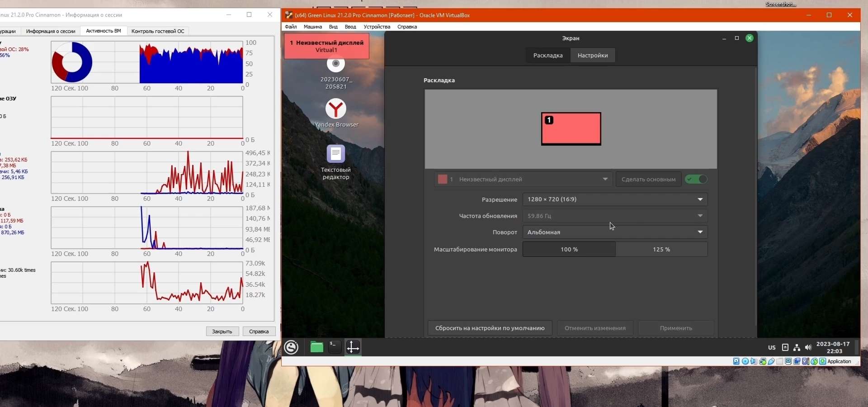
Task: Select the Активность ВМ tab
Action: 104,31
